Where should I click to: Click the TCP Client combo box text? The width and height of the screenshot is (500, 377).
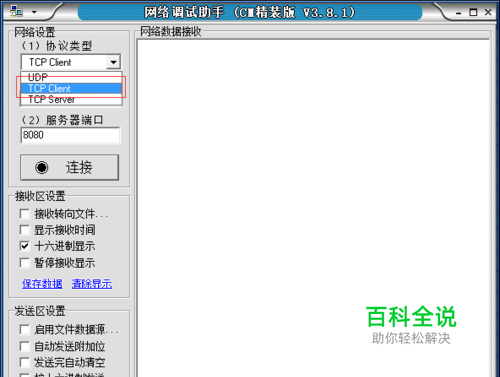click(x=50, y=62)
